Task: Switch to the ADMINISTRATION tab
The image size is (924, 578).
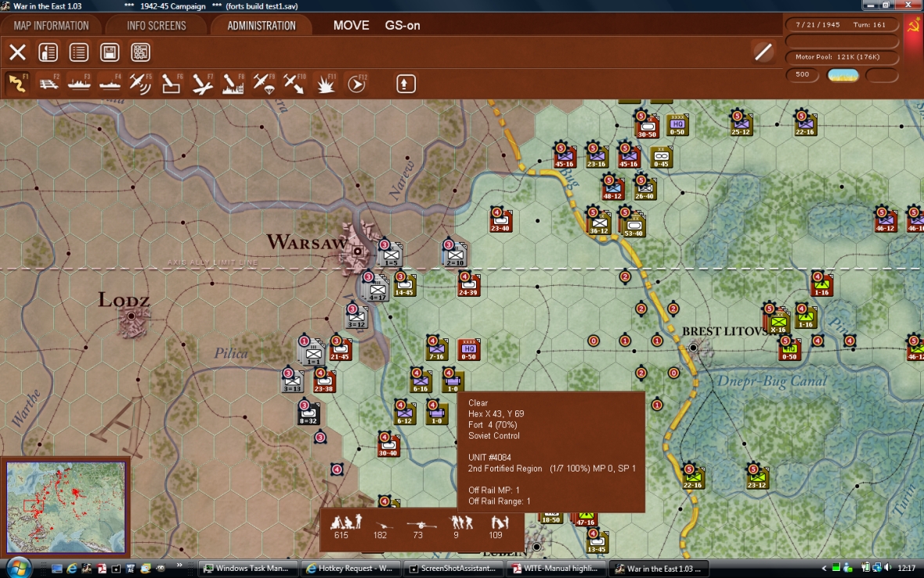Action: pos(262,26)
